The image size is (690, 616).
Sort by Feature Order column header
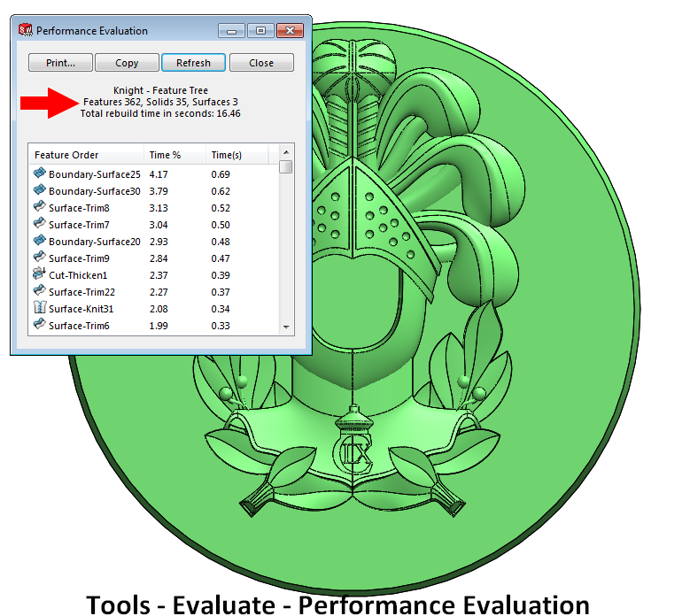[86, 155]
